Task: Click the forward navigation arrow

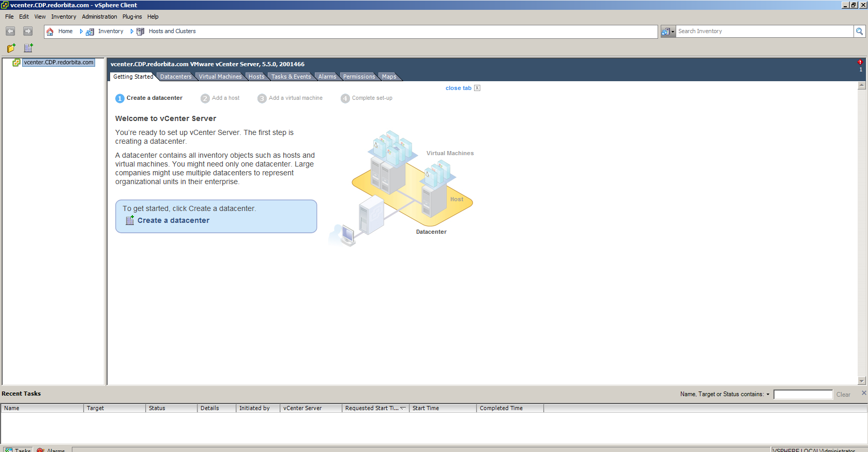Action: point(28,32)
